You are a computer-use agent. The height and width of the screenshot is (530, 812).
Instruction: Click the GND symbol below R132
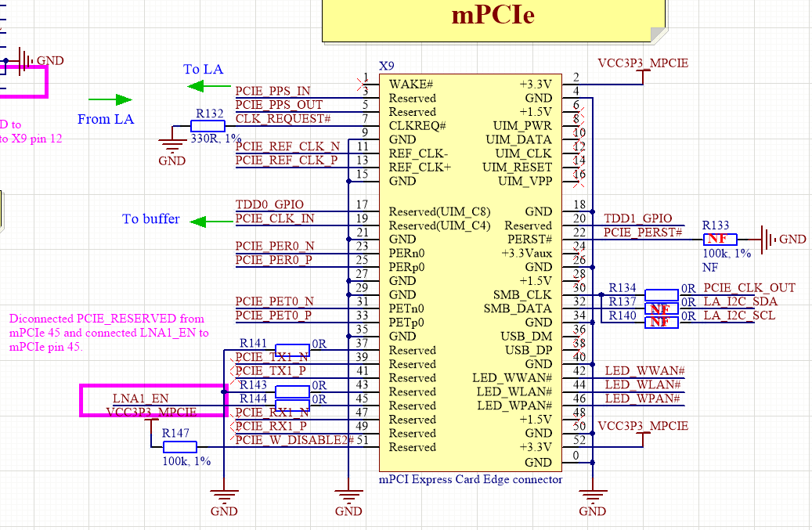tap(171, 147)
